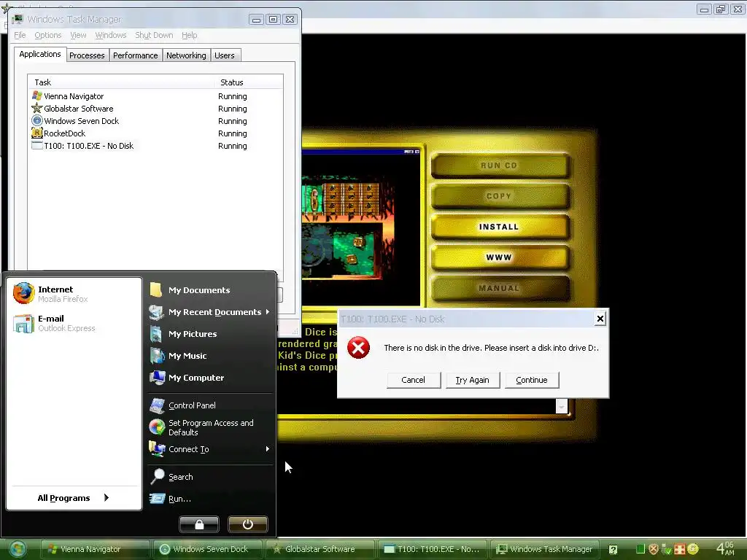747x560 pixels.
Task: Select T100: T100.EXE - No Disk task
Action: (x=155, y=146)
